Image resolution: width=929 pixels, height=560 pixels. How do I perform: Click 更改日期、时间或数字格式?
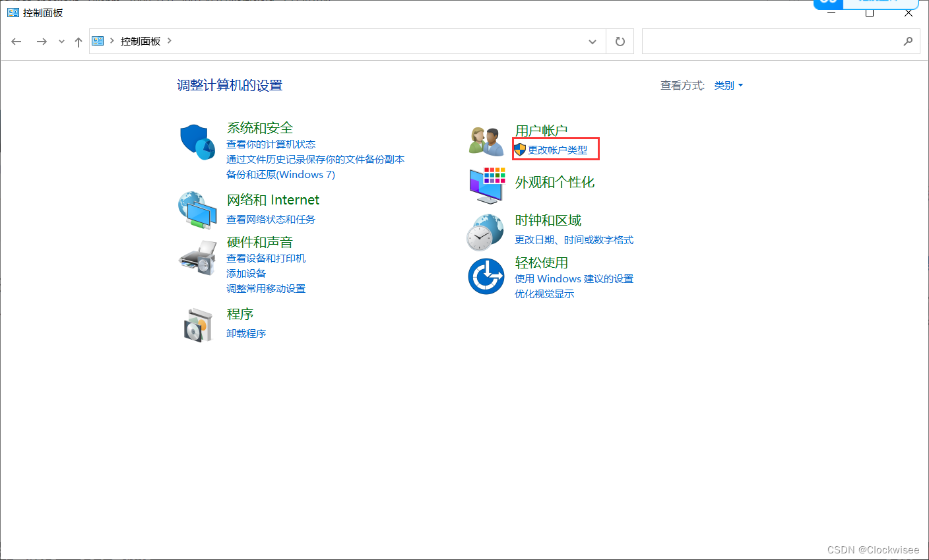(574, 240)
